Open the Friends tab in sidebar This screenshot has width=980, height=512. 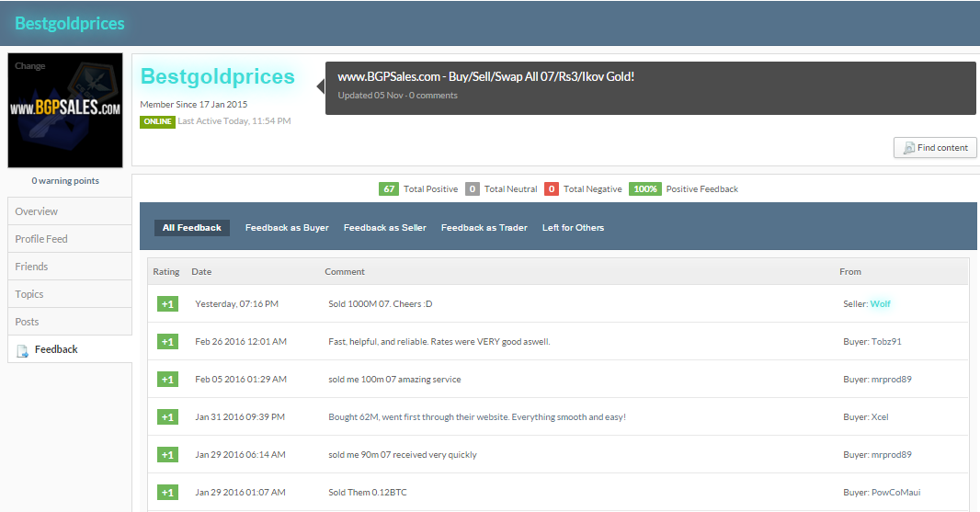[x=69, y=267]
